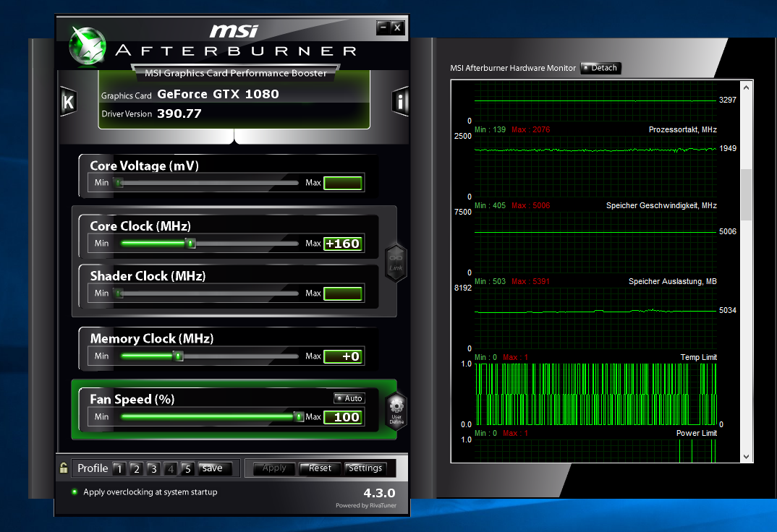Click the memory usage current value 5034

tap(728, 310)
